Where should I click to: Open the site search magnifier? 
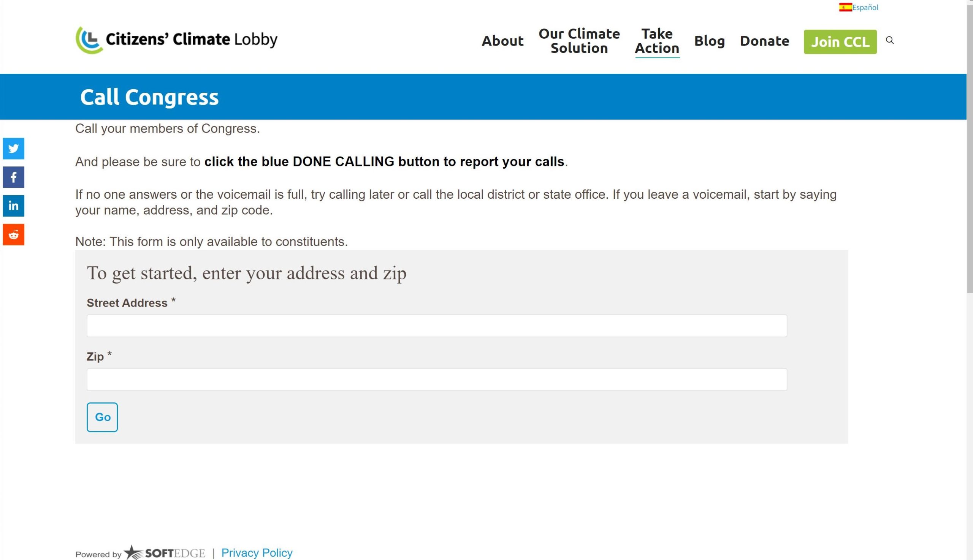[x=889, y=40]
